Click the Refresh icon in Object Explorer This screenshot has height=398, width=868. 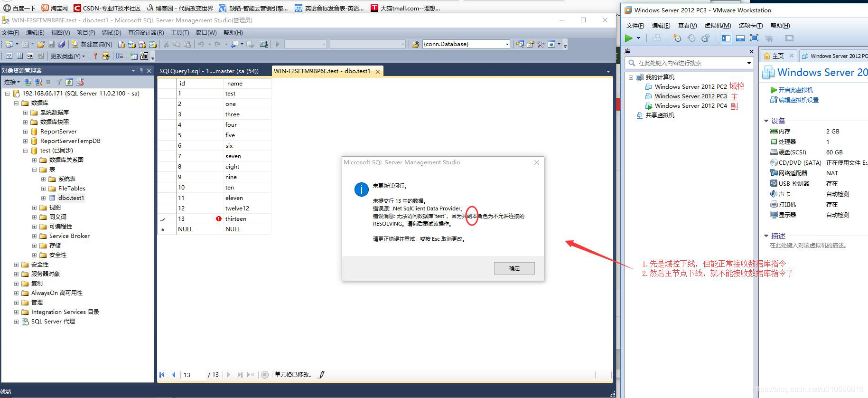[x=69, y=82]
